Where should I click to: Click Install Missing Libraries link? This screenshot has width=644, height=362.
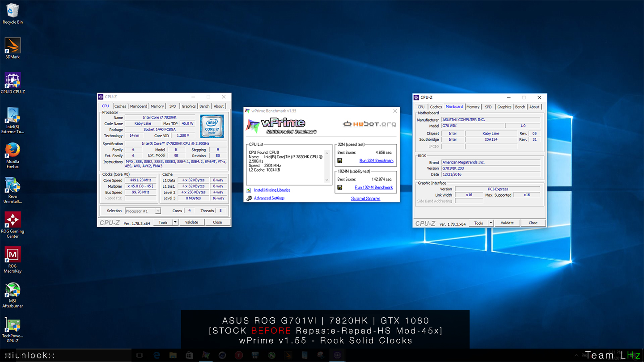(272, 190)
